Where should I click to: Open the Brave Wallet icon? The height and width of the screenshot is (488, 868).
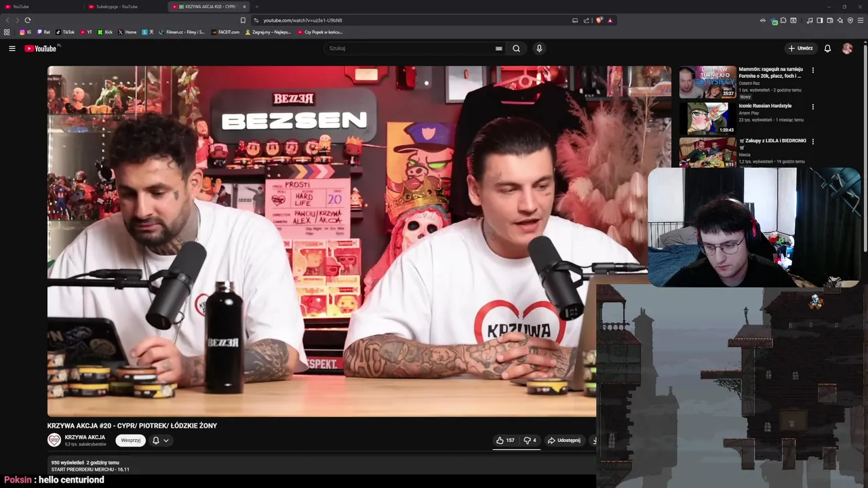(x=830, y=20)
